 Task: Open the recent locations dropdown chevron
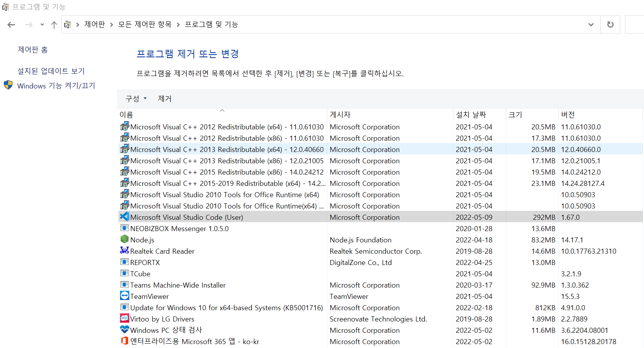pyautogui.click(x=42, y=25)
